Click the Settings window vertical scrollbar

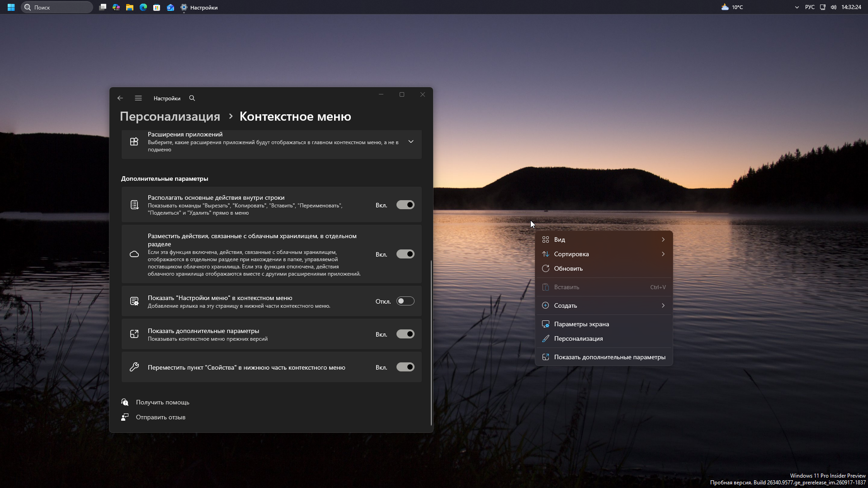(431, 343)
